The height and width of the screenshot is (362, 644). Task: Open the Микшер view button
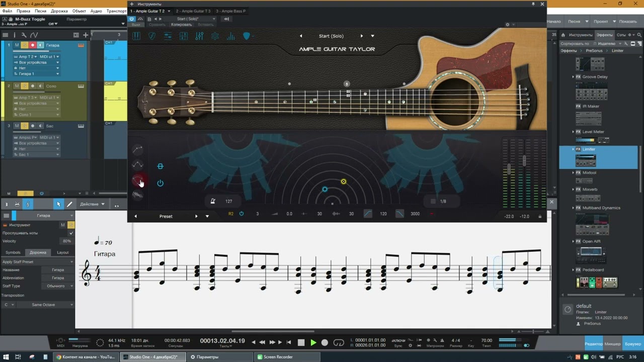point(612,344)
